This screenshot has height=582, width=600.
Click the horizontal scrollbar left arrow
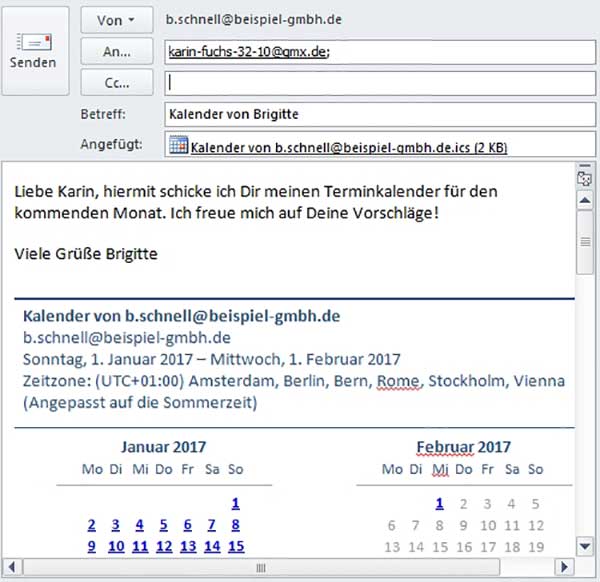point(12,567)
